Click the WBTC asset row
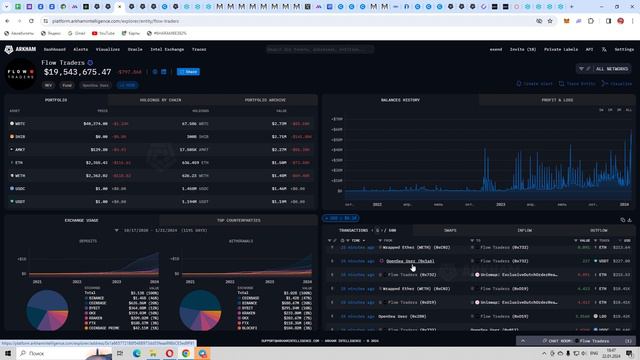640x360 pixels. pos(161,123)
